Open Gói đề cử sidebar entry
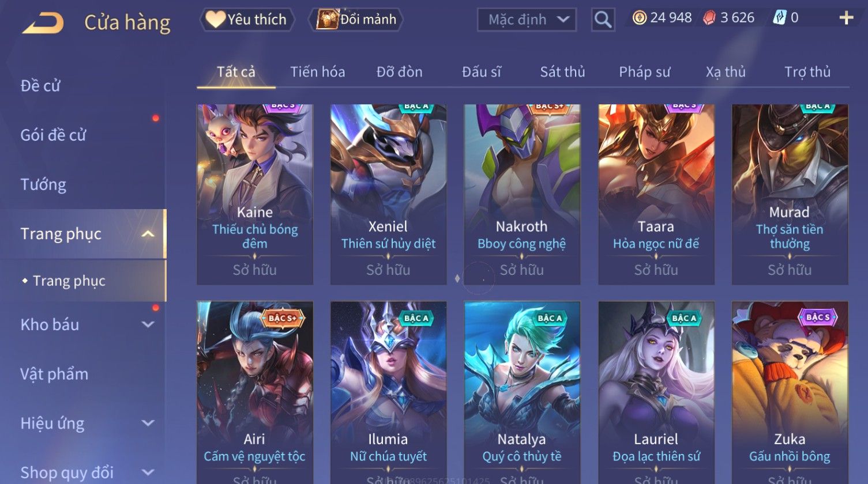 [x=53, y=135]
